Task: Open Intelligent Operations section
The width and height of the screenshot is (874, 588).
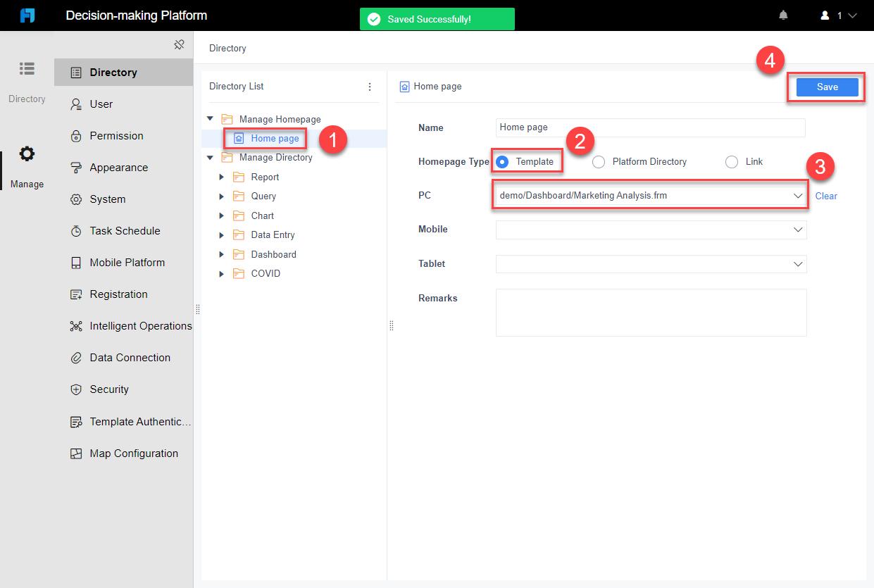Action: 140,325
